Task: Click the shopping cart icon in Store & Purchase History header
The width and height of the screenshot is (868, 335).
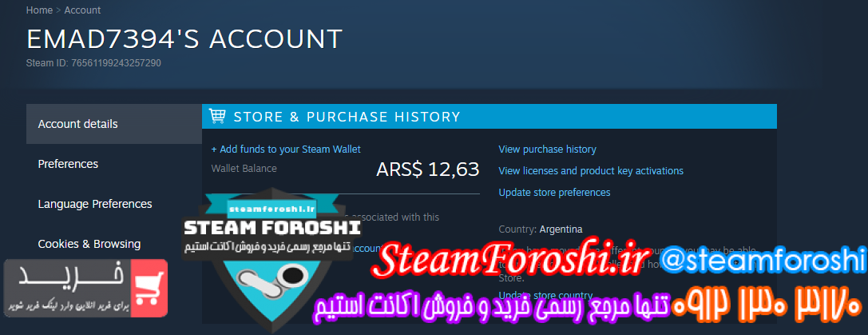Action: [x=217, y=116]
